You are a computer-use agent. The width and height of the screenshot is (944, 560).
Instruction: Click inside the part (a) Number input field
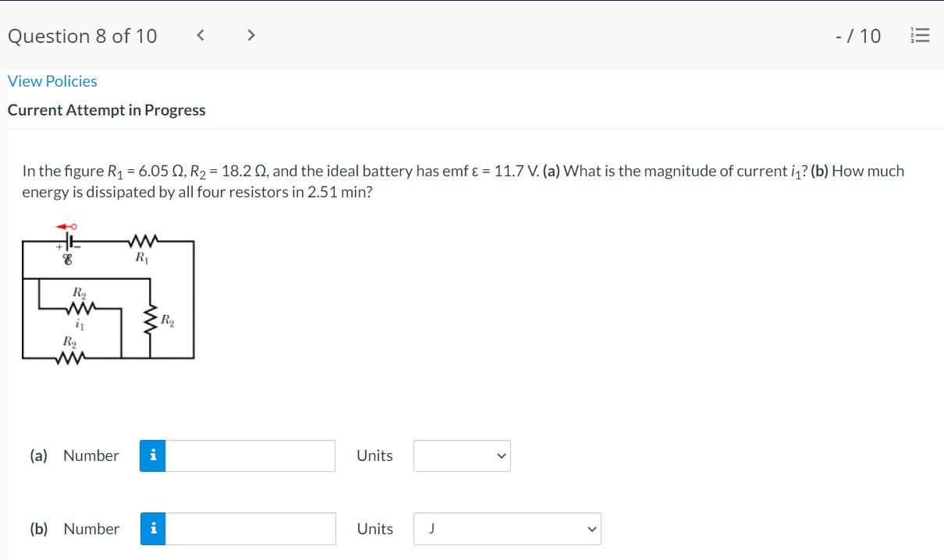pos(250,455)
